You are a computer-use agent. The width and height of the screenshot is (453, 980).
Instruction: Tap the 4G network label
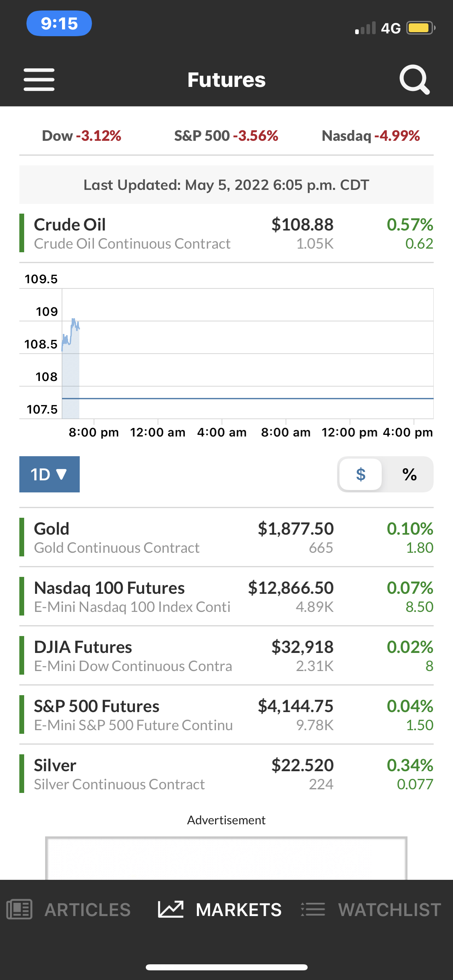pyautogui.click(x=391, y=28)
